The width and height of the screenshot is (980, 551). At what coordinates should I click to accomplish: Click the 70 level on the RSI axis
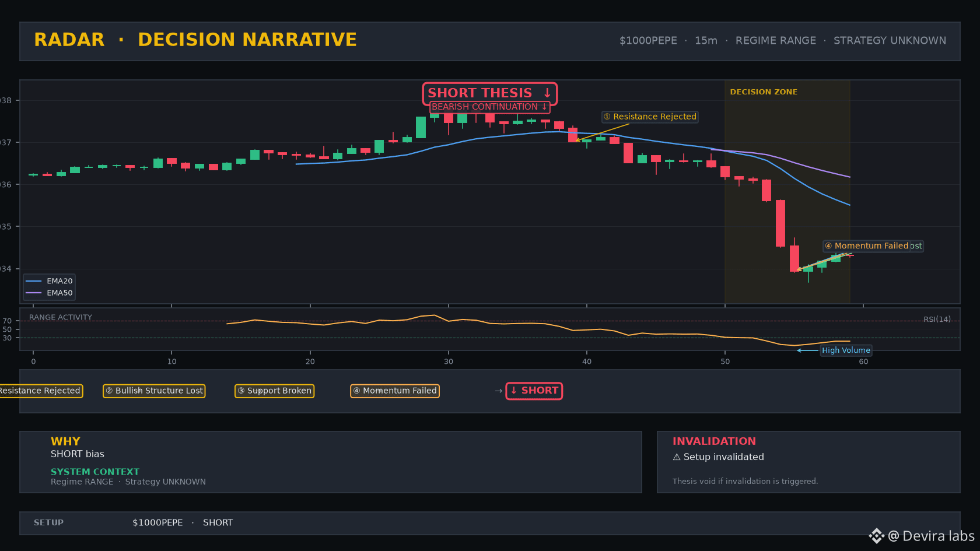click(7, 321)
